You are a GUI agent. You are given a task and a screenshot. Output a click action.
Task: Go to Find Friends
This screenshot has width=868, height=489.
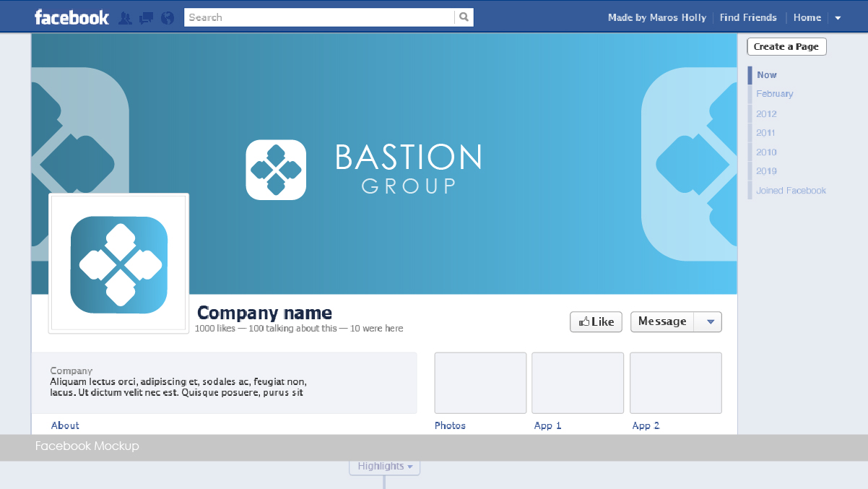tap(748, 18)
